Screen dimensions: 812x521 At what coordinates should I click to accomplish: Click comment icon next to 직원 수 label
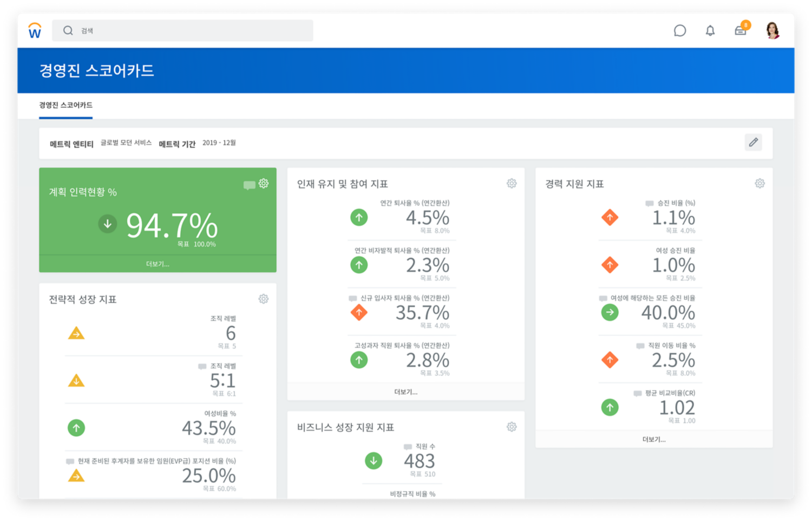(x=408, y=447)
